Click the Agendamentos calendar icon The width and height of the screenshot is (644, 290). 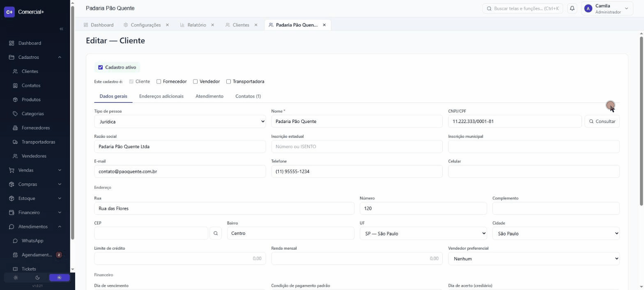15,255
